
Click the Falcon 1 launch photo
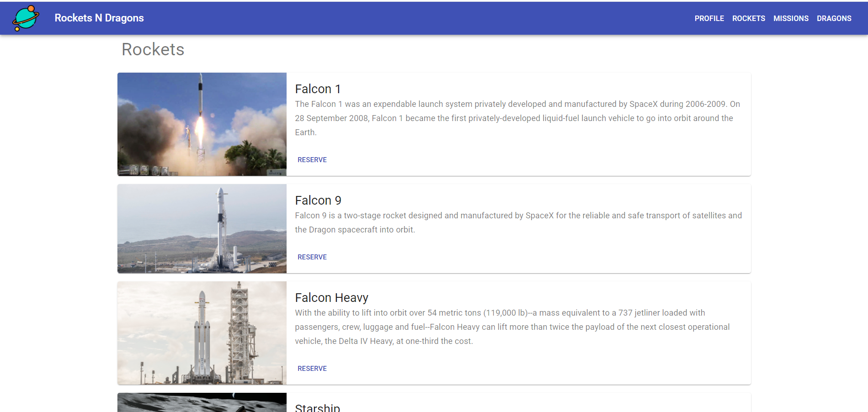pos(202,124)
